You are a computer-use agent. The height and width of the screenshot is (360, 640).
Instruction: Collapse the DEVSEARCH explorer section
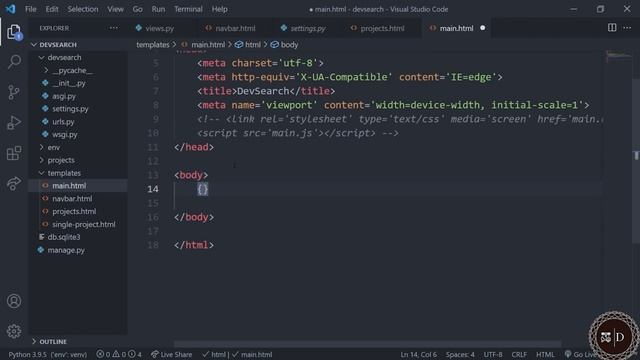point(58,44)
